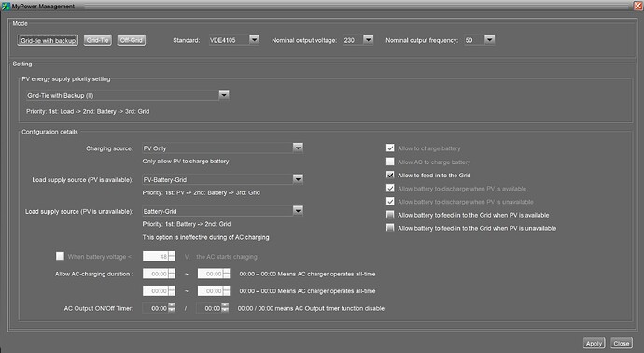This screenshot has height=353, width=644.
Task: Toggle battery discharge when PV is unavailable
Action: pyautogui.click(x=390, y=202)
